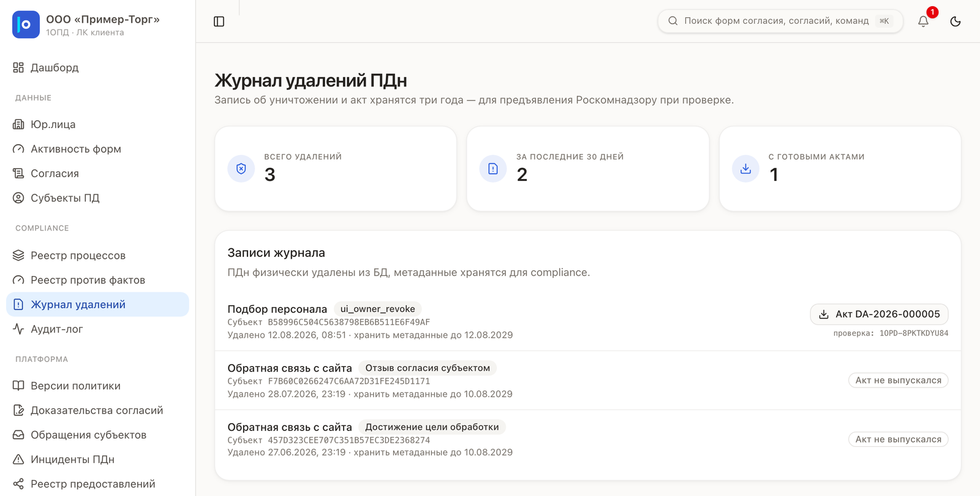Click the Реестр процессов layers icon
Image resolution: width=980 pixels, height=496 pixels.
(x=18, y=256)
